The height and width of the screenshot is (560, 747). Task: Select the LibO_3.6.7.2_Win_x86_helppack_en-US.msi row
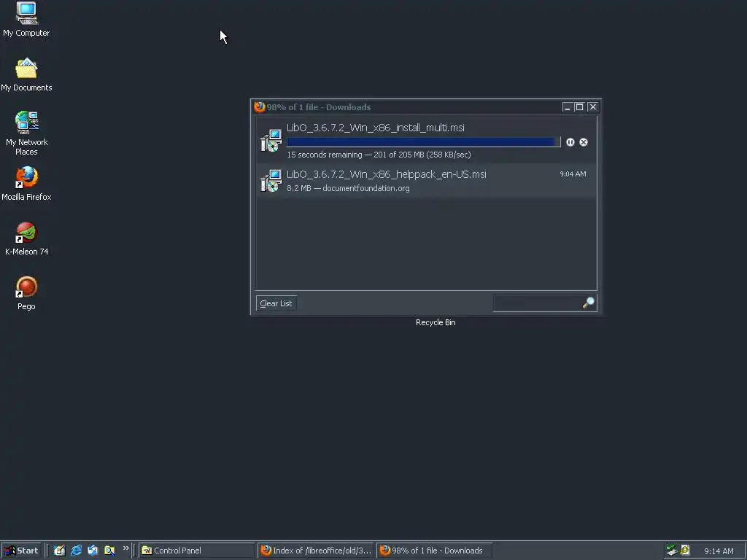tap(426, 181)
